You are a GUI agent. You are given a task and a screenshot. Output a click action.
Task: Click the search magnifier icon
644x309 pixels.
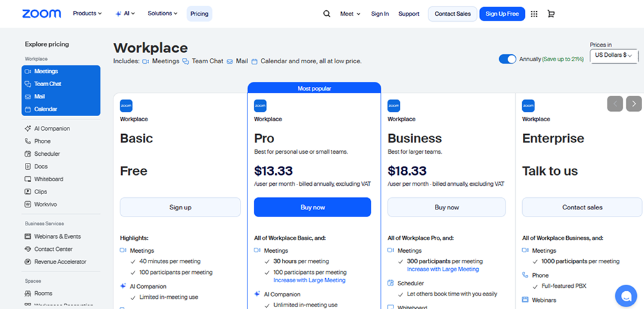(327, 14)
